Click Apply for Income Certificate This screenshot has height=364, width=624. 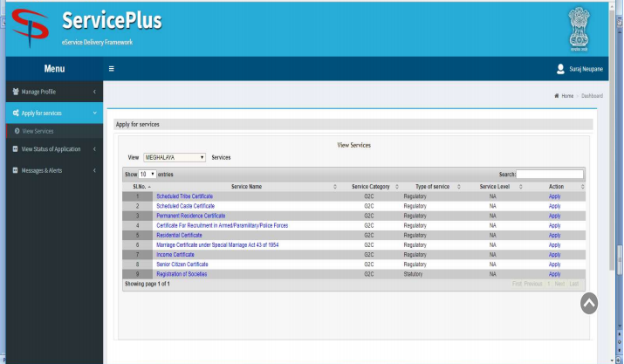(x=554, y=254)
